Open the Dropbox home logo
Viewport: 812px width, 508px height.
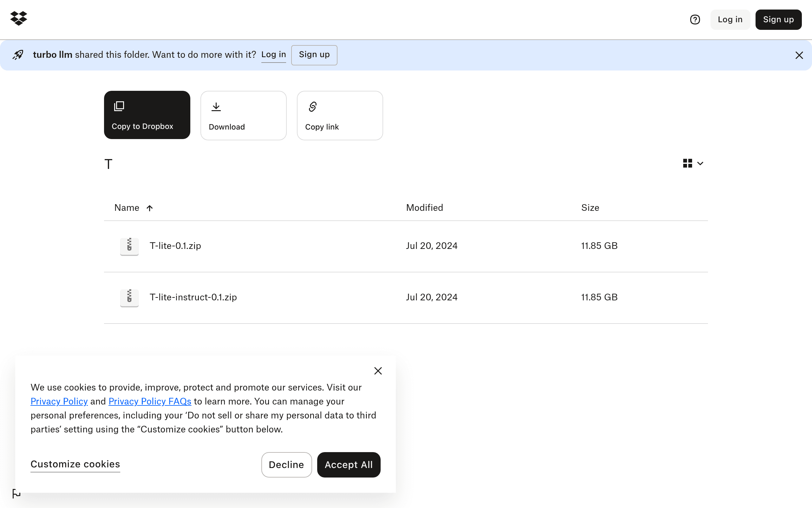point(19,18)
